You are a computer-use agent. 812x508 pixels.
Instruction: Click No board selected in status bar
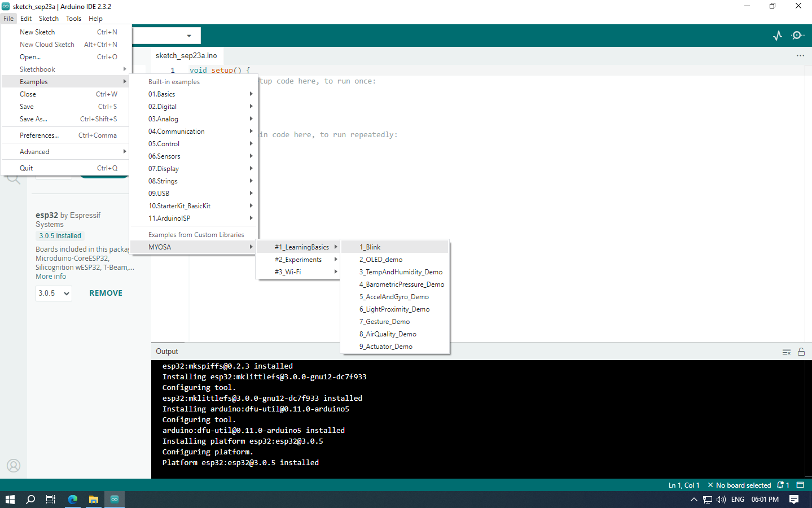pos(739,485)
